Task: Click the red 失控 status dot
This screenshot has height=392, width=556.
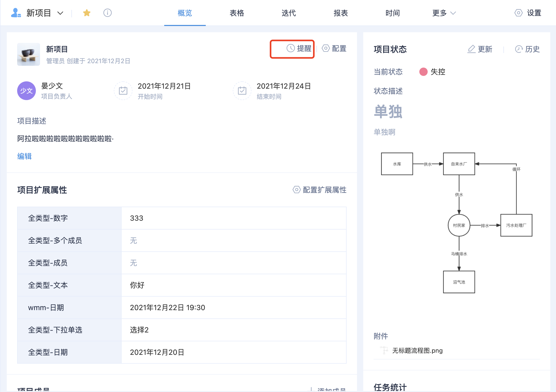Action: click(x=423, y=72)
